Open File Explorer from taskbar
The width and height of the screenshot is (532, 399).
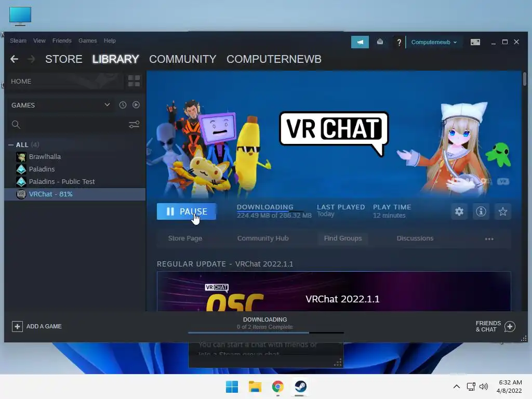[255, 387]
